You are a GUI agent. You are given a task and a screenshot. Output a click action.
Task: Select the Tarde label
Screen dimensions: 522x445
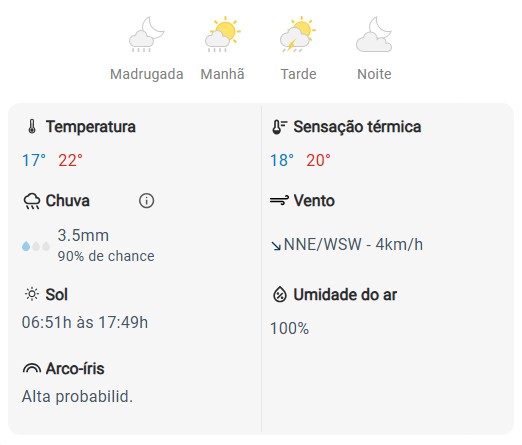(298, 74)
